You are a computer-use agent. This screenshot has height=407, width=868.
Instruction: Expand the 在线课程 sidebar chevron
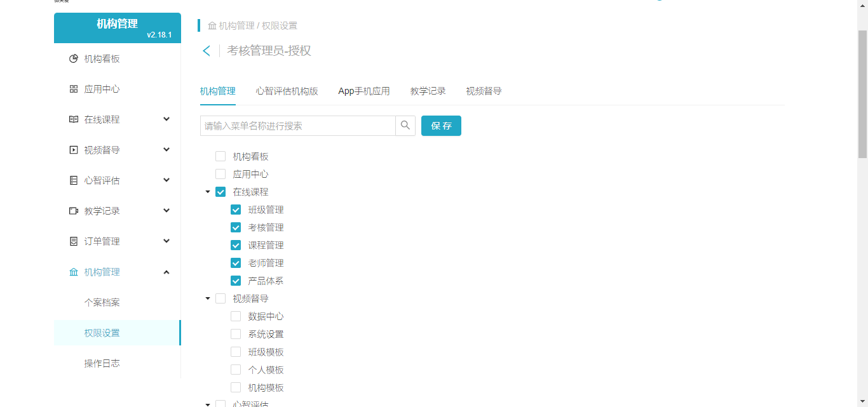[x=166, y=119]
